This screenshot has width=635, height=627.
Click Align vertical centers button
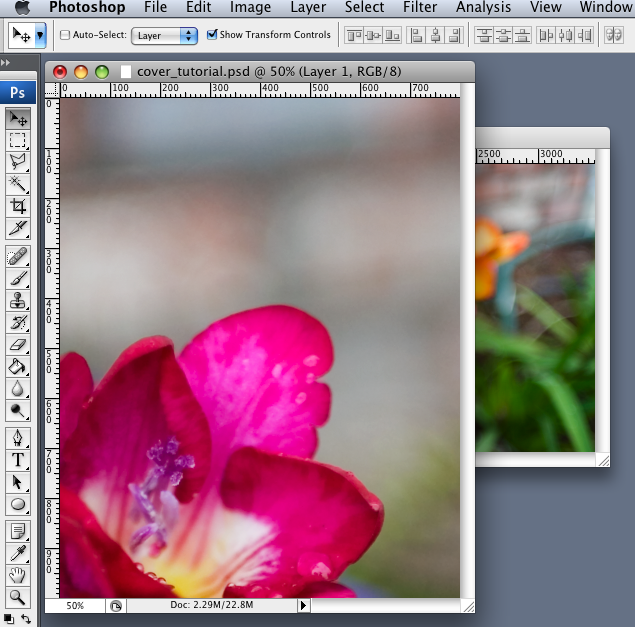(373, 36)
